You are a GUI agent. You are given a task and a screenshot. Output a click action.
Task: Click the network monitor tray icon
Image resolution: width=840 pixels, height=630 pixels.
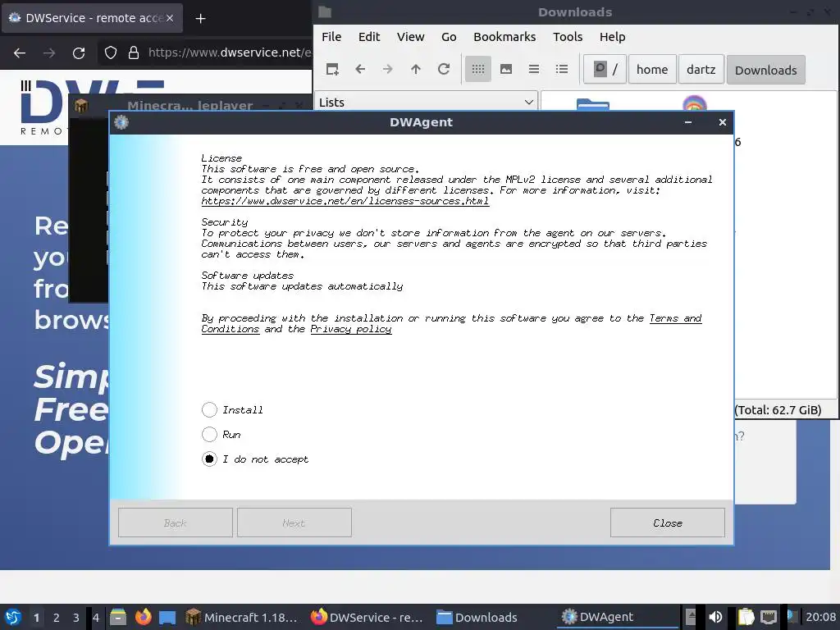(x=768, y=617)
